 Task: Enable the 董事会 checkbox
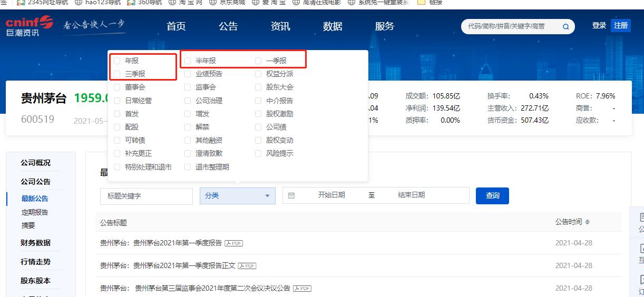pos(117,87)
